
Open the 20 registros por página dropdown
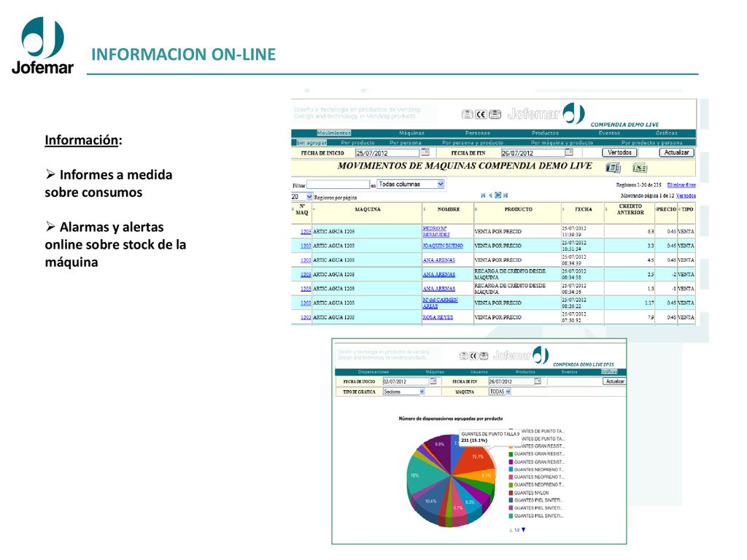click(302, 197)
